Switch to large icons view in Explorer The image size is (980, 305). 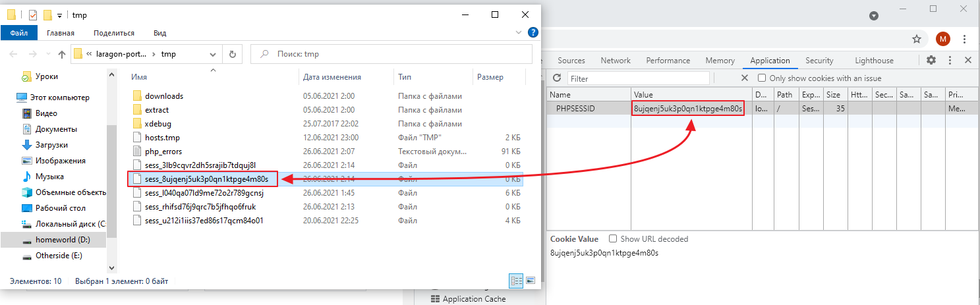530,281
